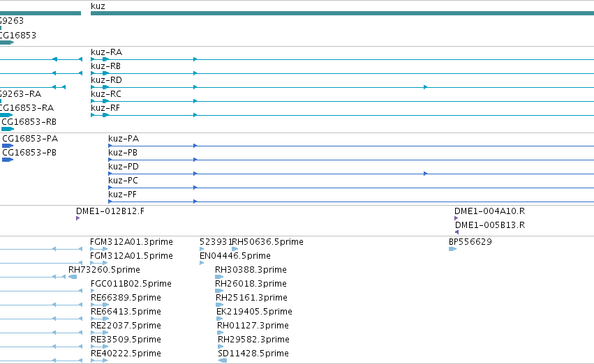Select the FGC011B02.5prime label
The height and width of the screenshot is (364, 594).
[x=131, y=285]
